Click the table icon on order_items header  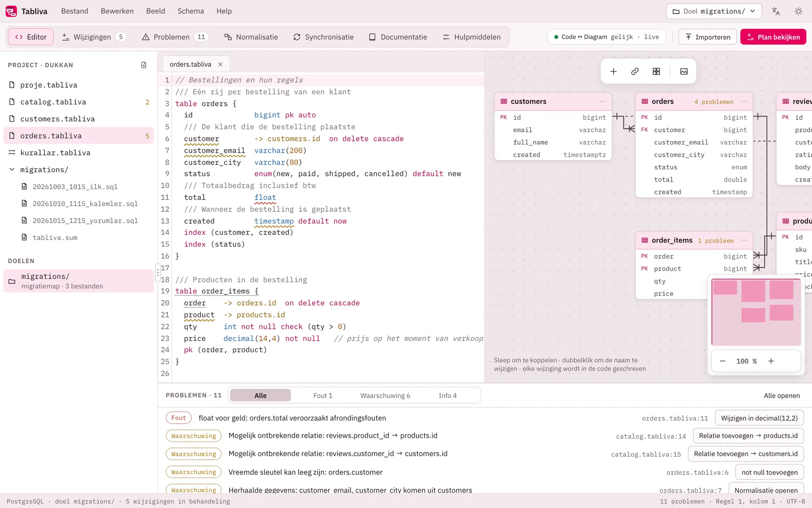coord(645,240)
